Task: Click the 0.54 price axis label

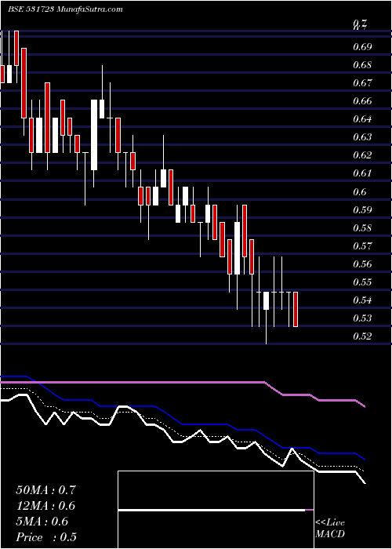Action: [362, 300]
